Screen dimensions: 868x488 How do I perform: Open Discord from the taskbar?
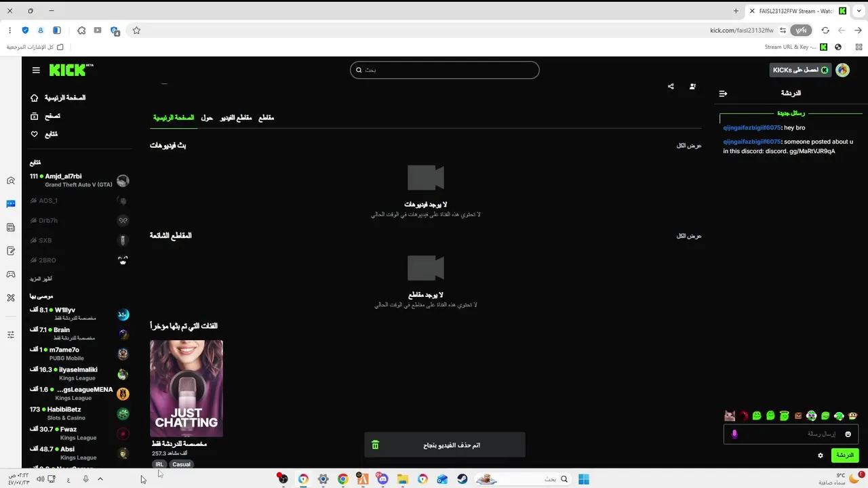[x=382, y=479]
